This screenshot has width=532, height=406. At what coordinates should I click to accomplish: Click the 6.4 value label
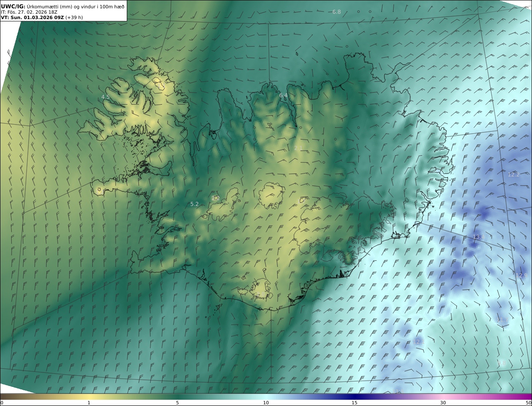[x=283, y=95]
